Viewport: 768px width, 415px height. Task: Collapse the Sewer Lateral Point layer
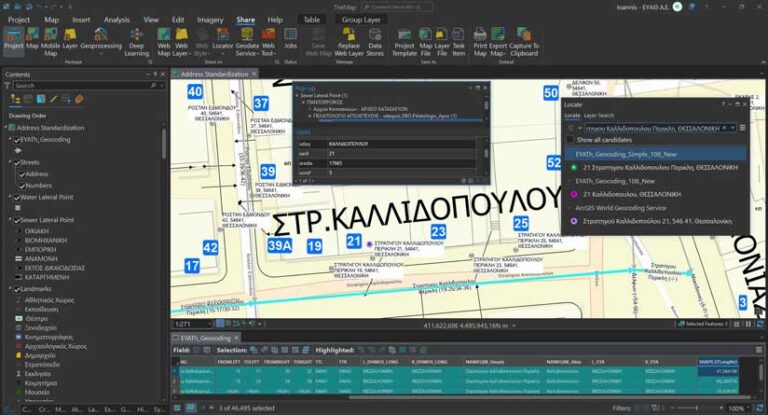tap(10, 220)
